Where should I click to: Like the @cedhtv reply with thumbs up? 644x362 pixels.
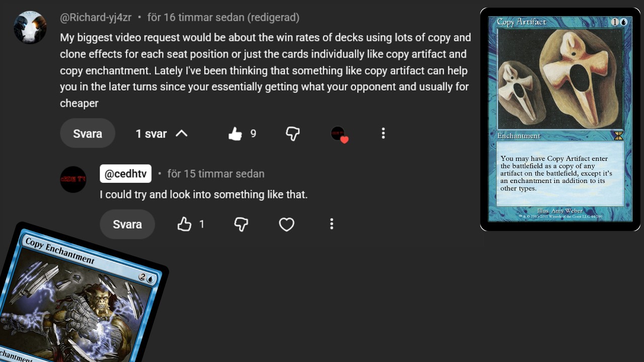[x=185, y=224]
